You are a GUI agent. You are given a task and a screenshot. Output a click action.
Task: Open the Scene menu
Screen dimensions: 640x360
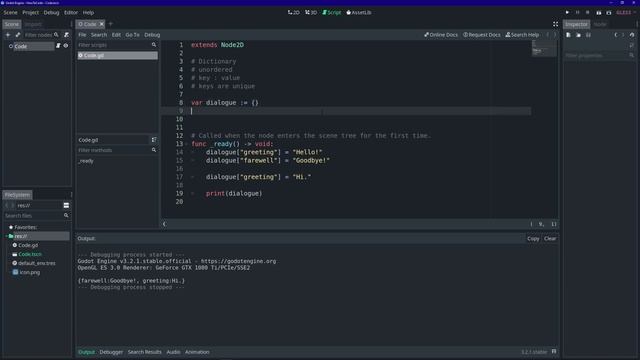tap(11, 13)
